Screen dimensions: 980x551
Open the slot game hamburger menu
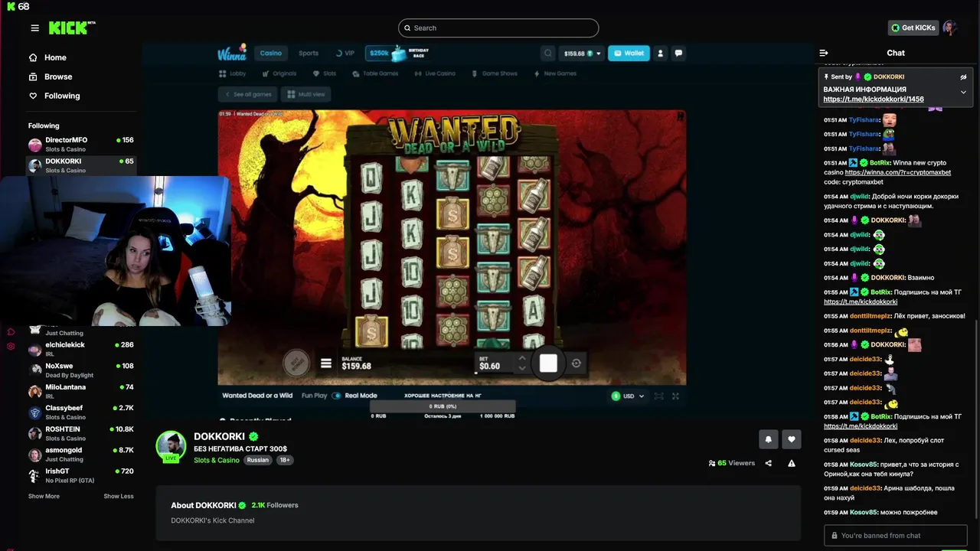(326, 364)
